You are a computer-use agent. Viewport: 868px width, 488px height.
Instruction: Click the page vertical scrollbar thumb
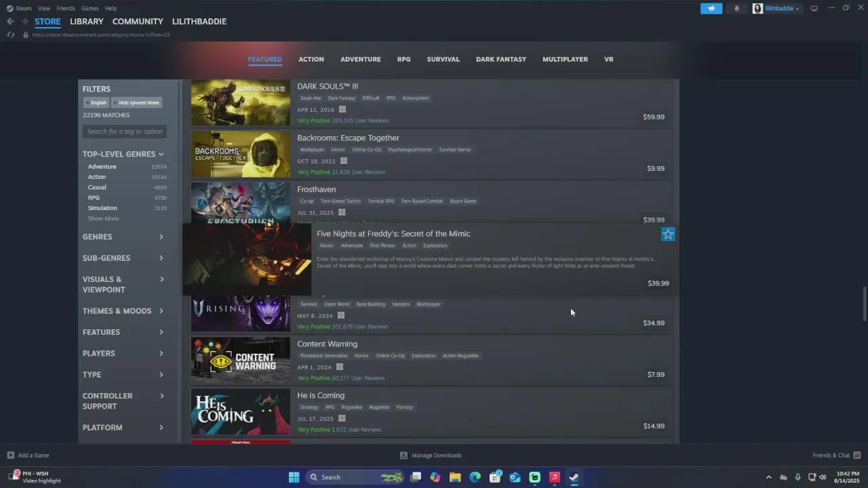pos(864,304)
